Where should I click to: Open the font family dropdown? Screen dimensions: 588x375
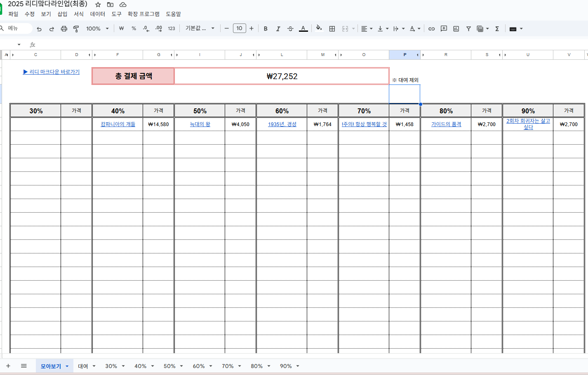pos(200,28)
